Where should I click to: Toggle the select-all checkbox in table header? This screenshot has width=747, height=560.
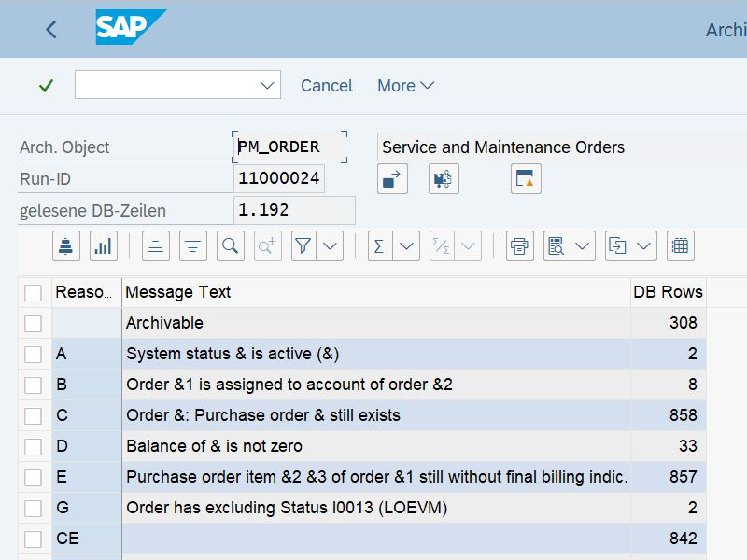pos(33,292)
